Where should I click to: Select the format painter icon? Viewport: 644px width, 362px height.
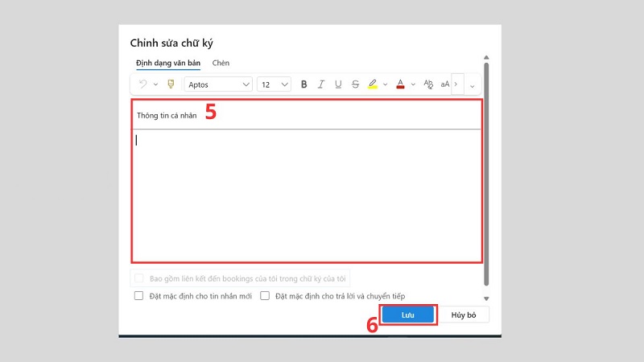[171, 84]
